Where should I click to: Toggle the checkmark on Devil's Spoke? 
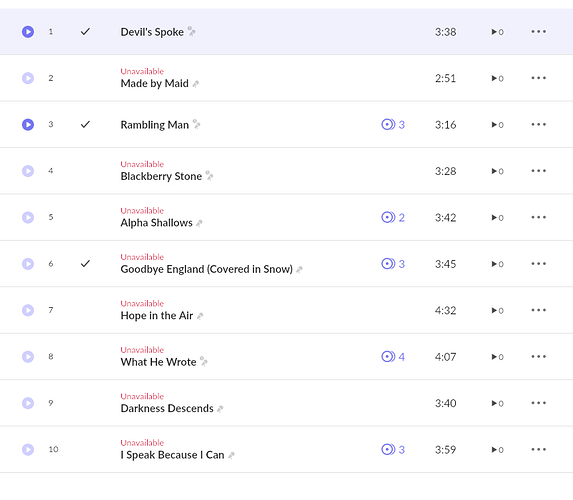(x=85, y=32)
